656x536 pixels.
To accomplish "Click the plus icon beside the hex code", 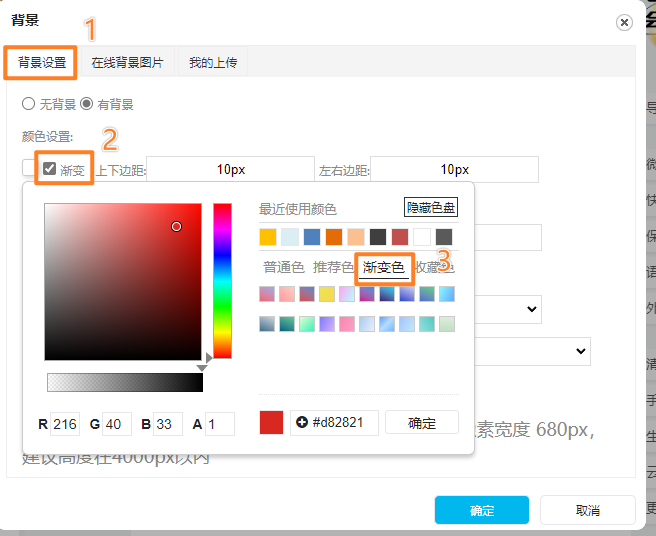I will tap(302, 422).
